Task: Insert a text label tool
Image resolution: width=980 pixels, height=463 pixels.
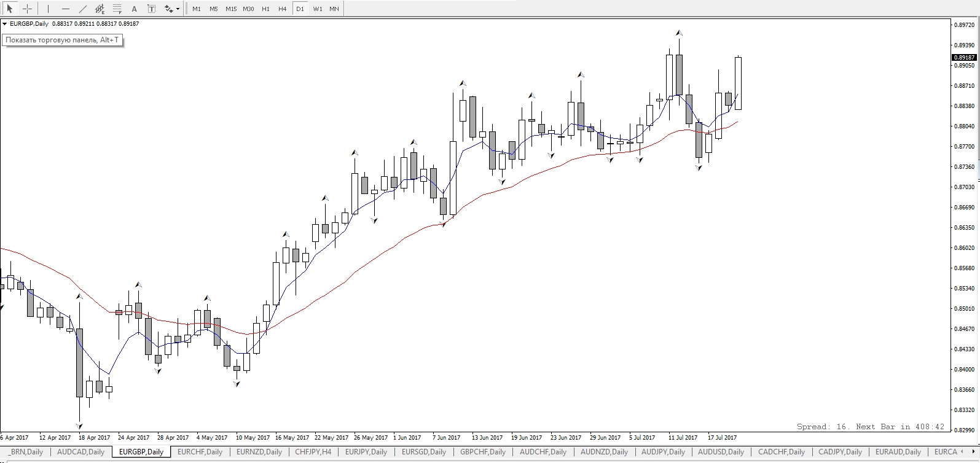Action: 152,9
